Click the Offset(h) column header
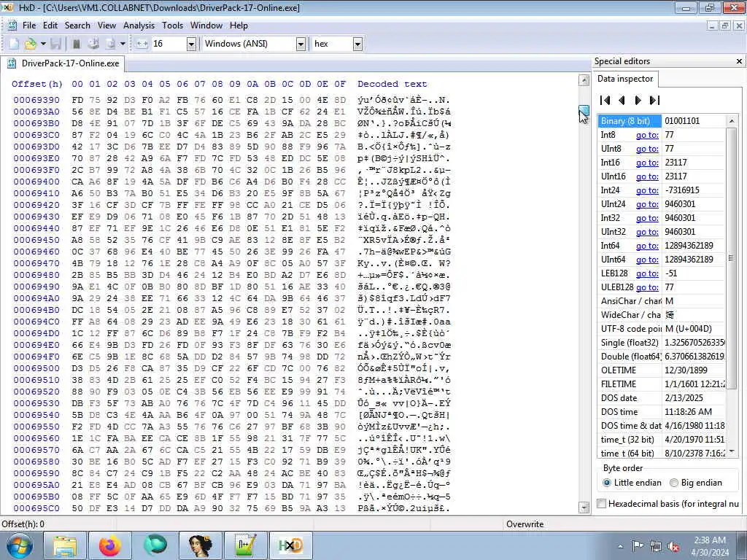747x560 pixels. click(x=37, y=84)
